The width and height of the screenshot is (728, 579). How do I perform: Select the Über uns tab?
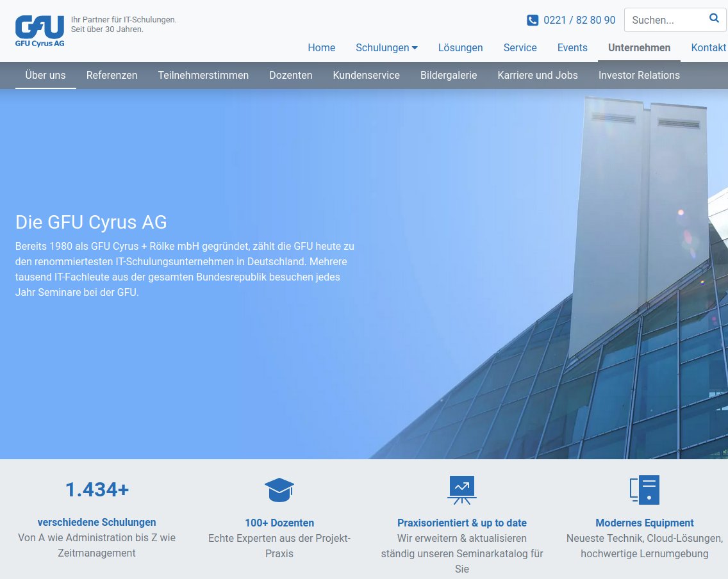tap(45, 75)
